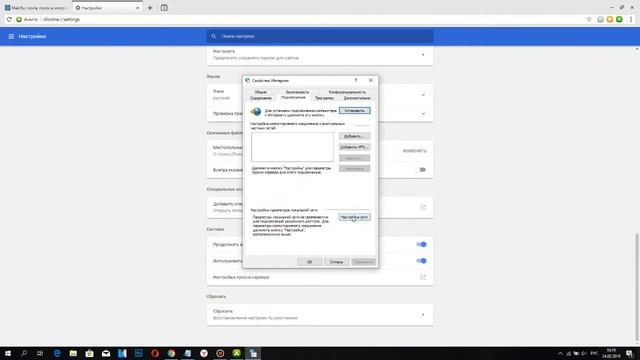Reload the page using the refresh icon
Viewport: 640px width, 360px height.
point(9,19)
